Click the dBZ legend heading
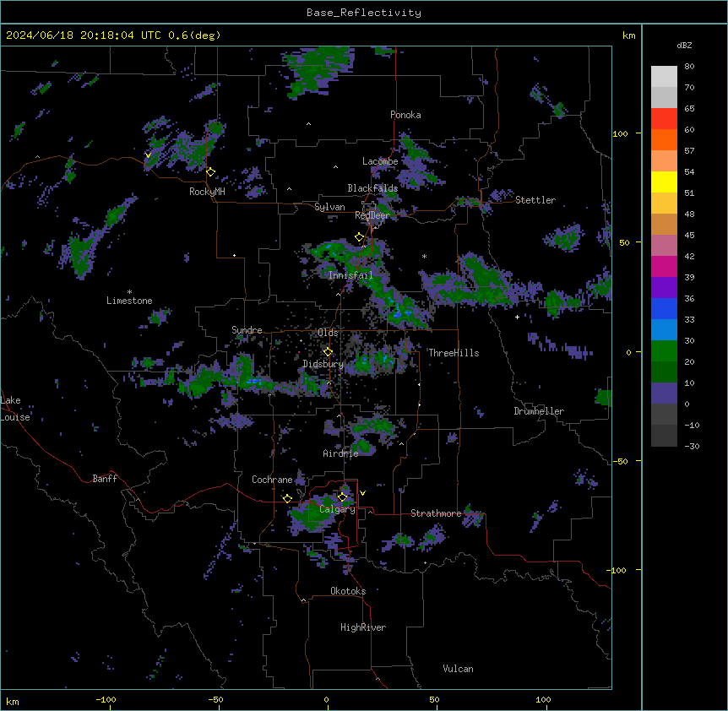 pyautogui.click(x=684, y=46)
